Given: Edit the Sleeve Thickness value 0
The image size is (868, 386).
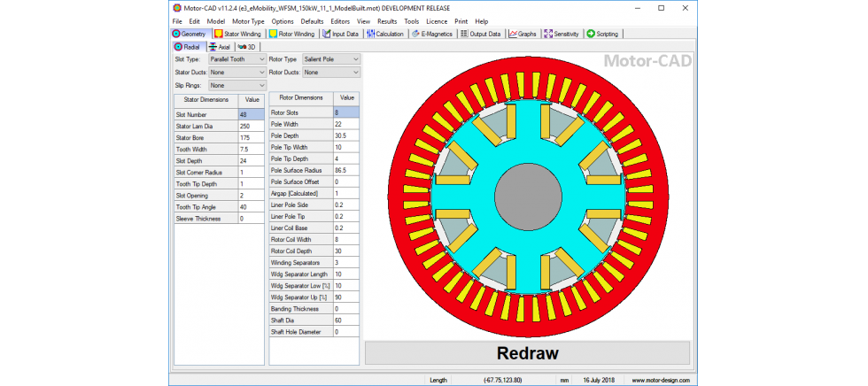Looking at the screenshot, I should click(x=252, y=219).
